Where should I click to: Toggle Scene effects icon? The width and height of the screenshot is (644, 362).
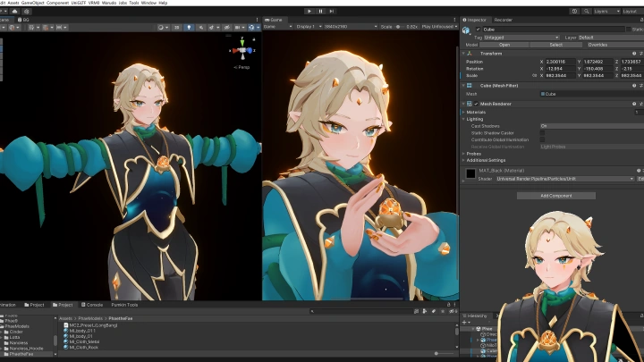click(212, 28)
